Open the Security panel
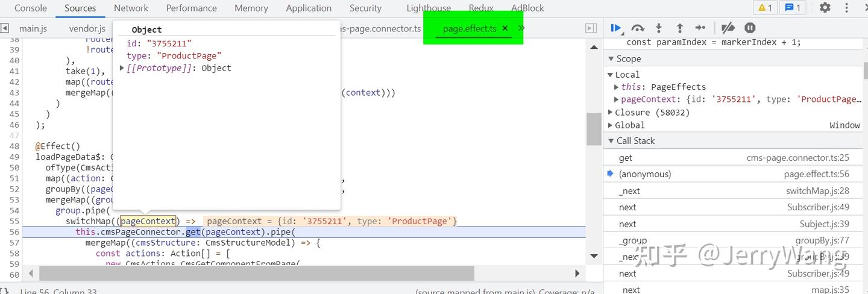 [365, 8]
